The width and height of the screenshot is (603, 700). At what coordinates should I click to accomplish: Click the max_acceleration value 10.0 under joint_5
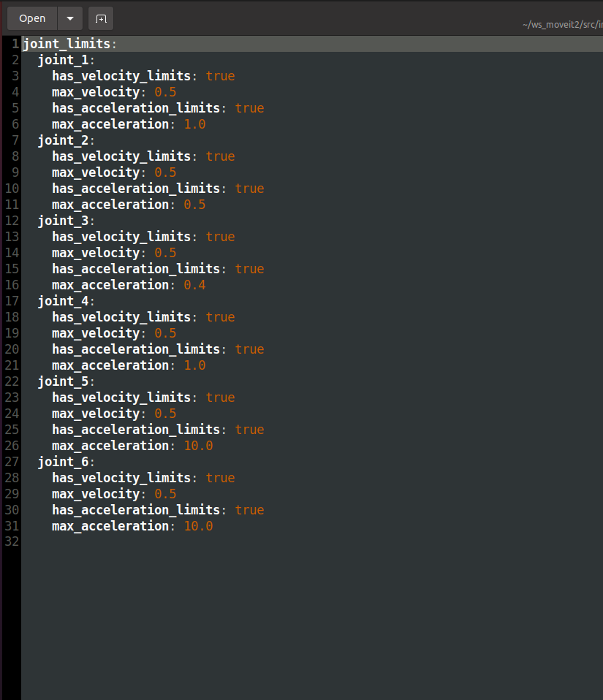(x=197, y=445)
